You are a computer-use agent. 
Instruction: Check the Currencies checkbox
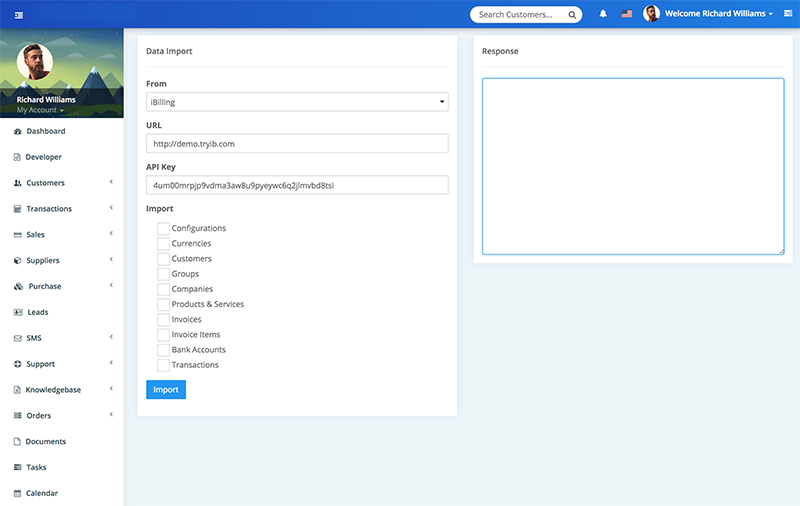pos(163,244)
